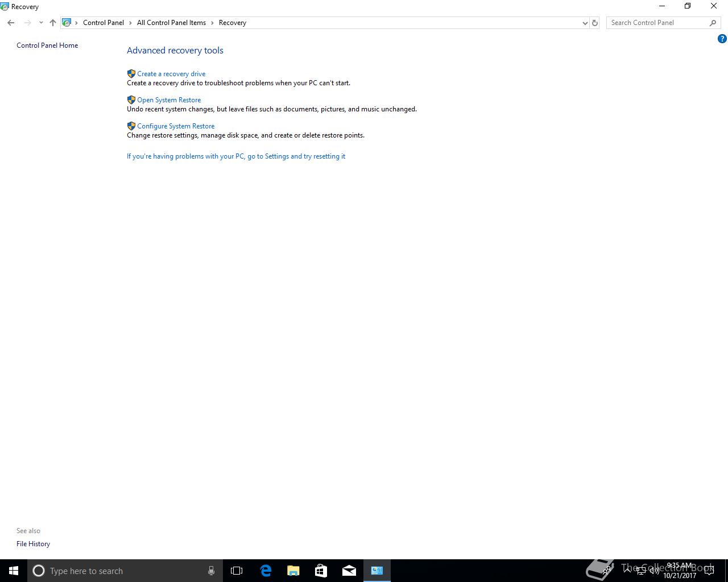Image resolution: width=728 pixels, height=582 pixels.
Task: Follow the go to Settings and try resetting link
Action: point(236,156)
